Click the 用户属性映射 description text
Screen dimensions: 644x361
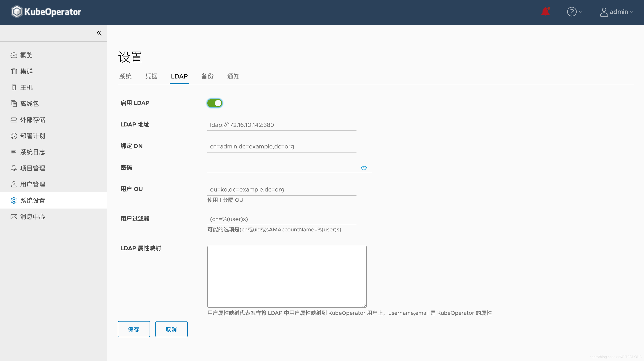tap(350, 313)
